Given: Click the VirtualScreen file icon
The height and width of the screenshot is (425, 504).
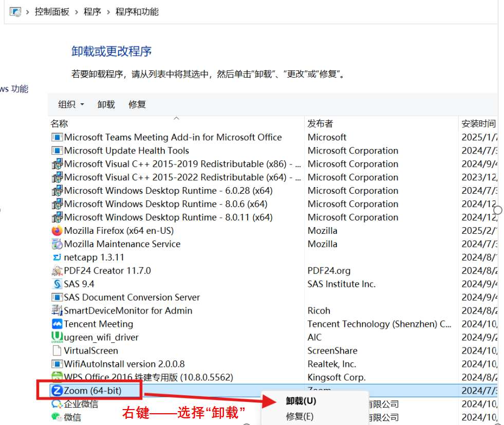Looking at the screenshot, I should tap(57, 350).
